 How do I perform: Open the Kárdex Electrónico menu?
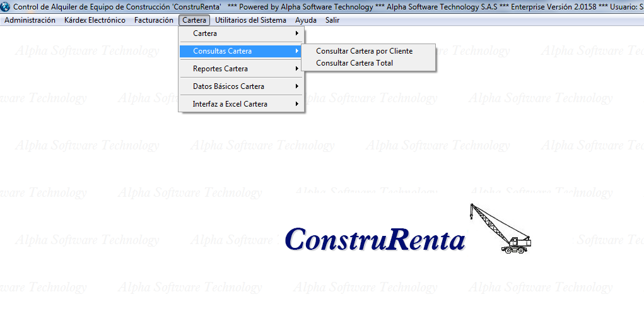pyautogui.click(x=95, y=20)
